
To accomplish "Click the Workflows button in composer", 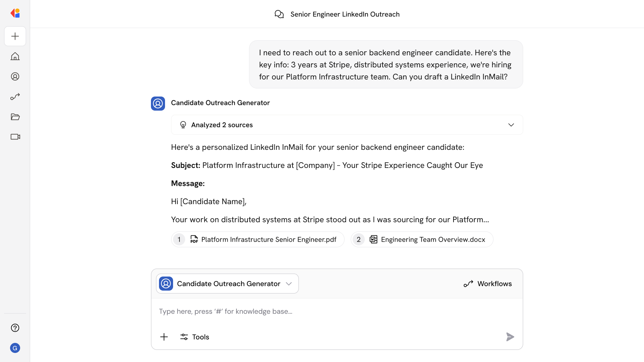I will (x=487, y=284).
